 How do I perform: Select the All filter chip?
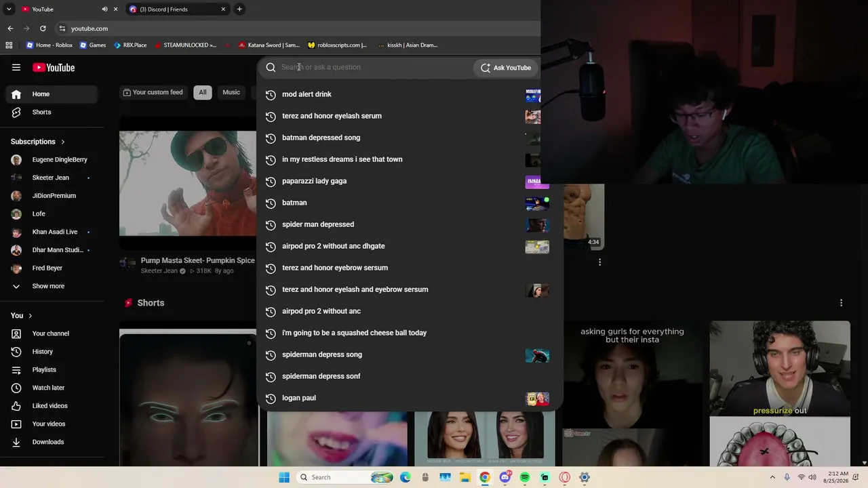point(202,92)
